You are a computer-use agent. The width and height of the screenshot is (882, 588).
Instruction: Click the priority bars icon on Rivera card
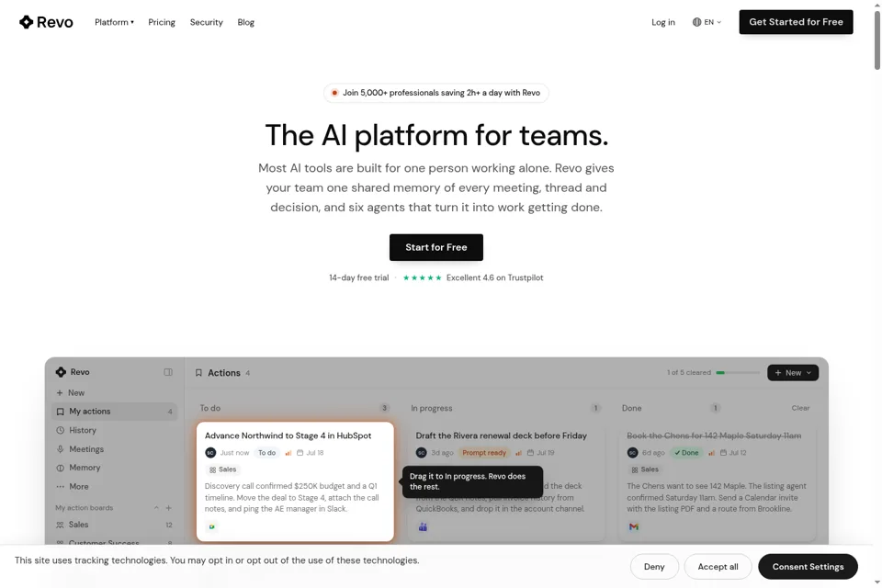[518, 452]
